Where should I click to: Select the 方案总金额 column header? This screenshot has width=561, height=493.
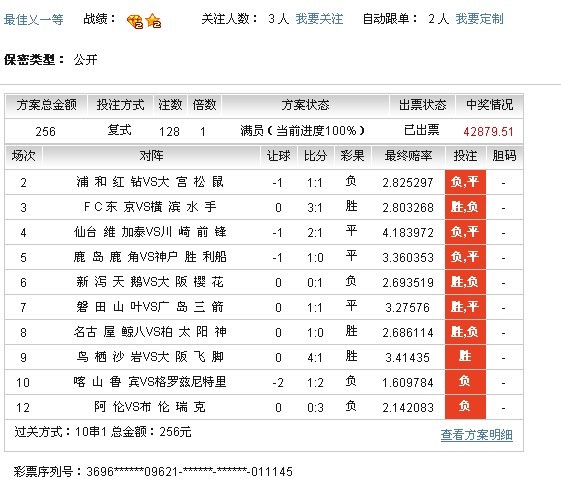[46, 105]
